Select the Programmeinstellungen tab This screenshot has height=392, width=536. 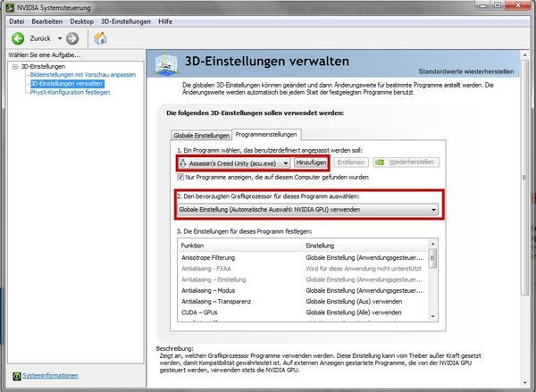point(266,134)
